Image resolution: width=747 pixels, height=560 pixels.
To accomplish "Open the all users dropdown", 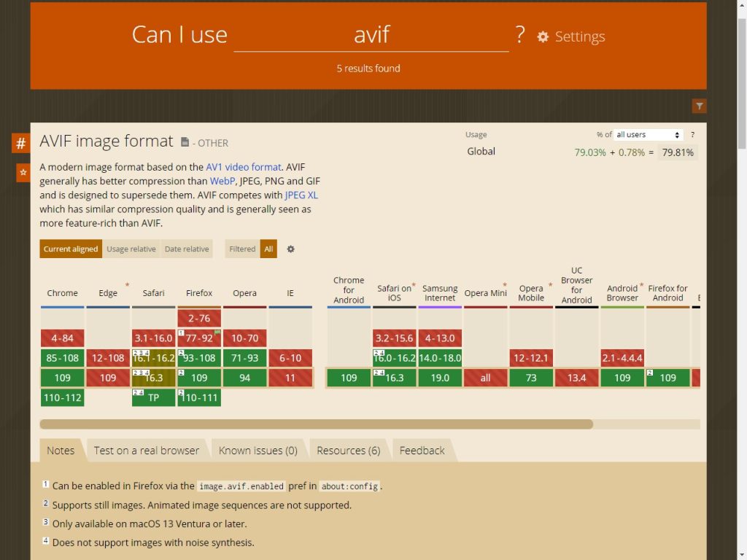I will (648, 135).
